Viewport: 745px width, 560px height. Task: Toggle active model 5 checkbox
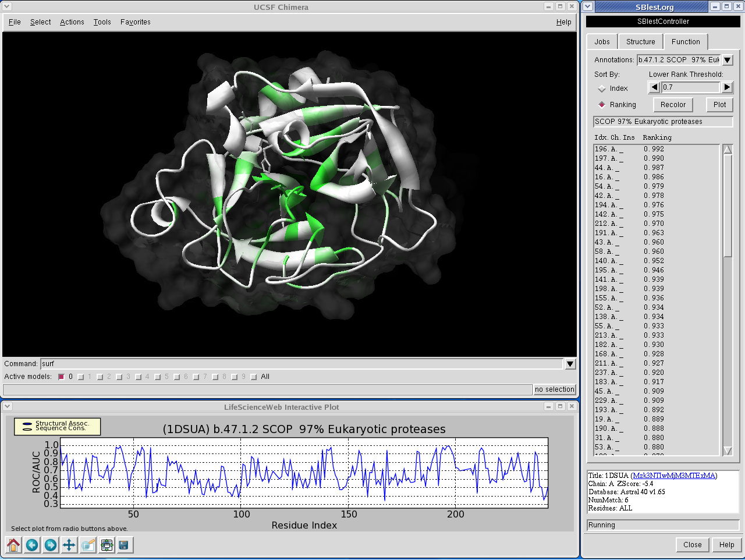[158, 377]
